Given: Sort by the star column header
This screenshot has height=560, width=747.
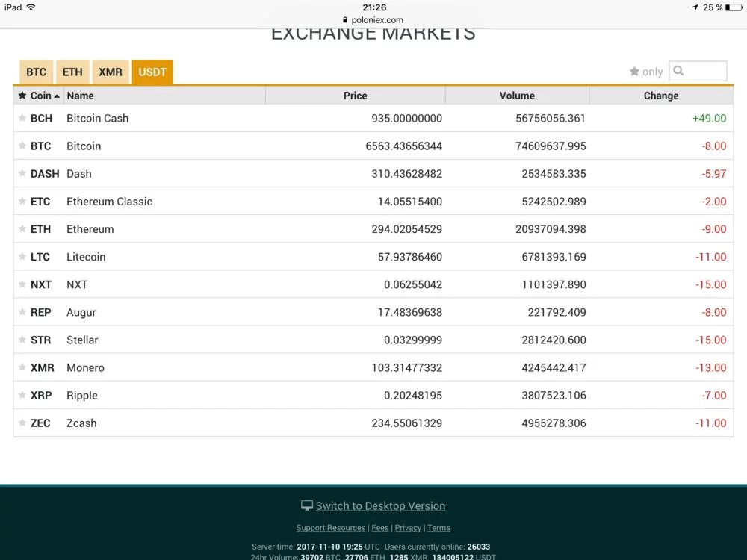Looking at the screenshot, I should coord(22,96).
